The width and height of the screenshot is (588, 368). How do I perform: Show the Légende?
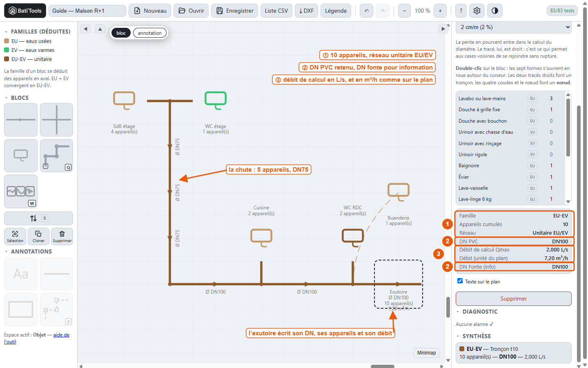click(336, 11)
